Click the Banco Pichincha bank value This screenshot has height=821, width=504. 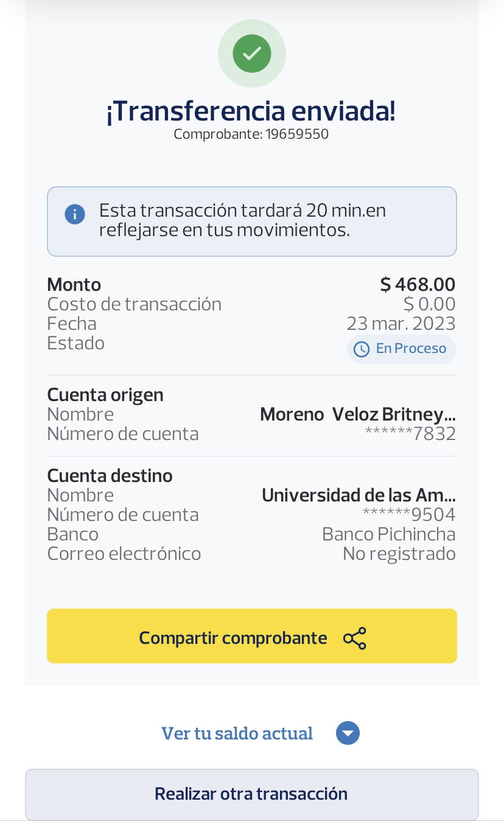pos(388,534)
